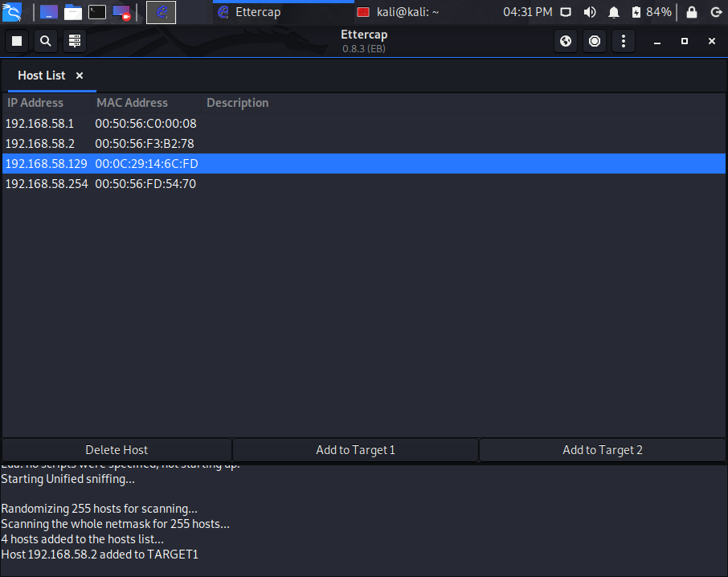The width and height of the screenshot is (728, 577).
Task: Check battery status at 84%
Action: point(652,12)
